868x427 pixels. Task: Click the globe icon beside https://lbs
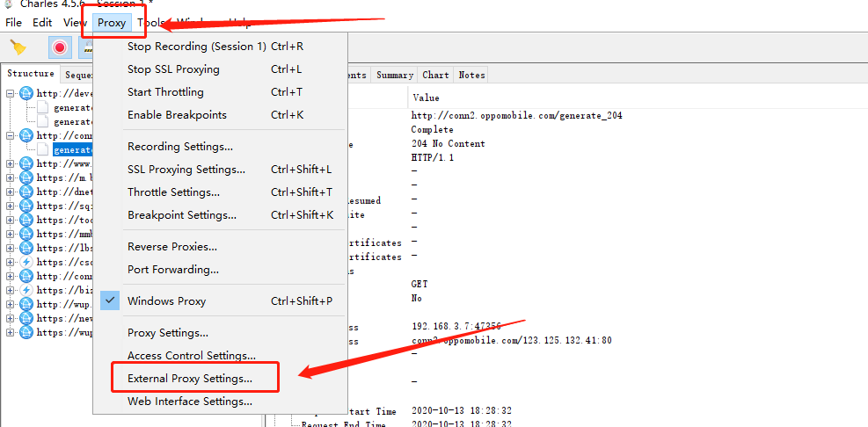[26, 248]
